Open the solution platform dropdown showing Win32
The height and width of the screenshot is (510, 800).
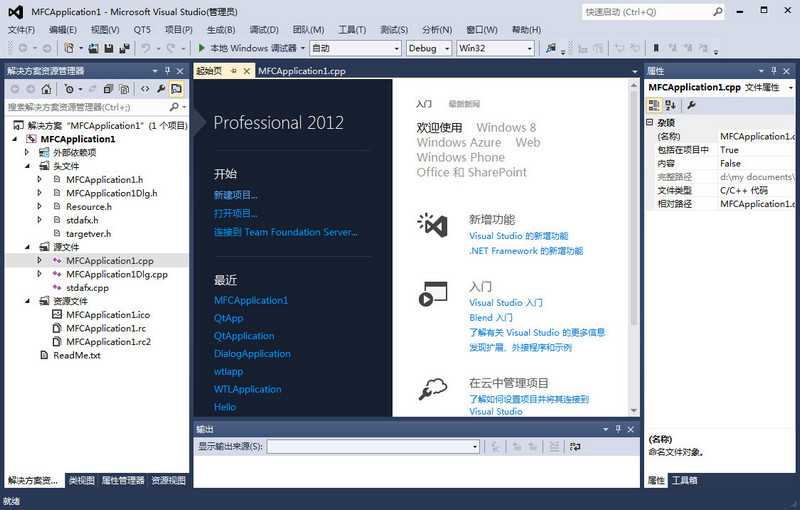pos(495,48)
